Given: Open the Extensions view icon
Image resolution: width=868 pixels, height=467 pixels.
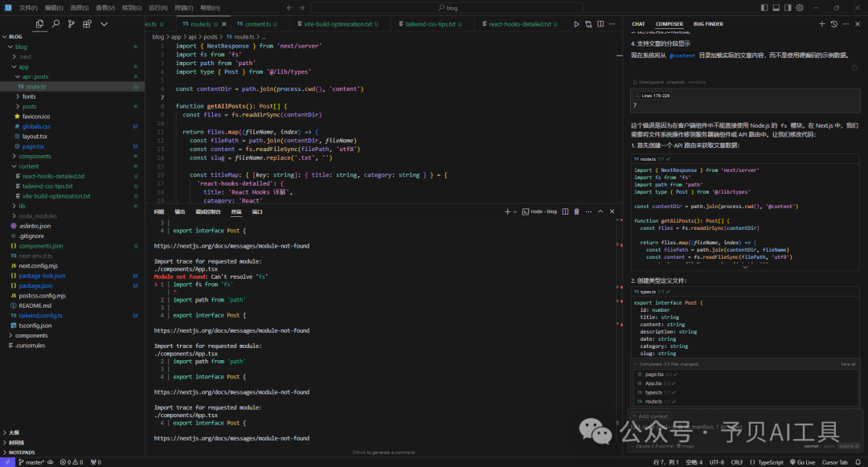Looking at the screenshot, I should coord(87,24).
